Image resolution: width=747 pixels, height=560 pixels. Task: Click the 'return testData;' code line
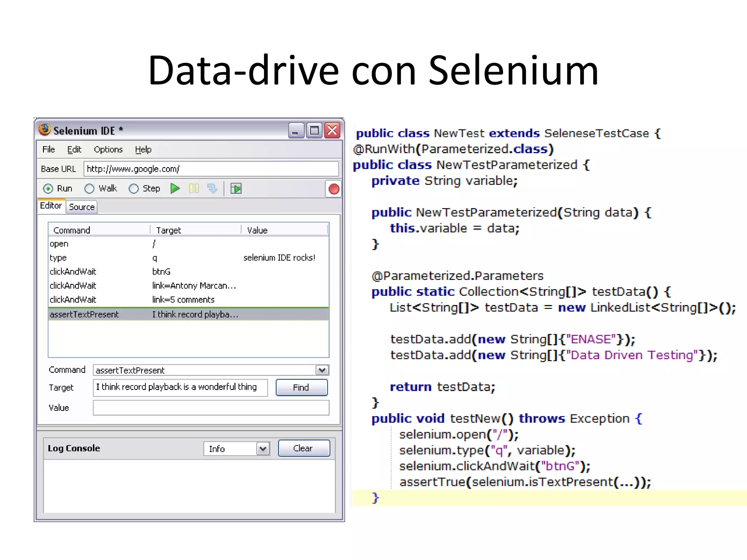point(443,387)
